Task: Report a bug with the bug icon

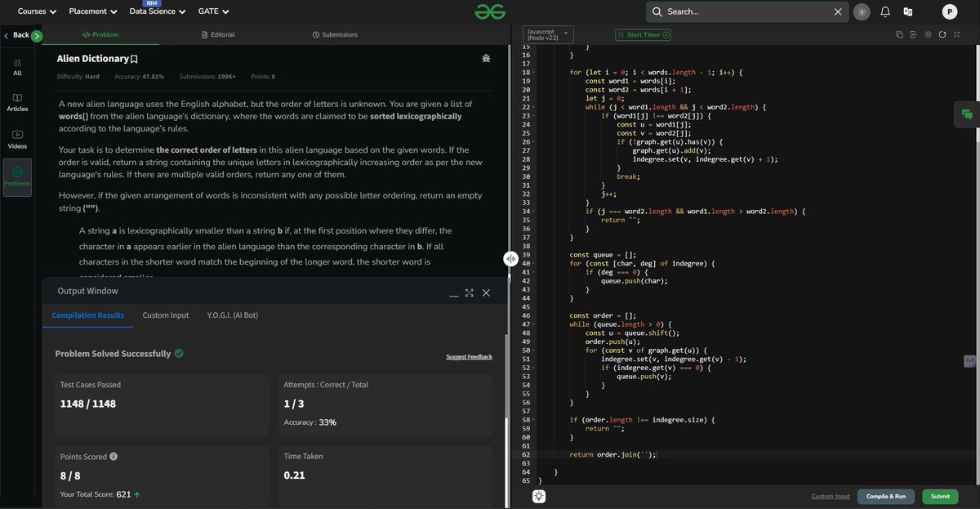Action: [487, 59]
